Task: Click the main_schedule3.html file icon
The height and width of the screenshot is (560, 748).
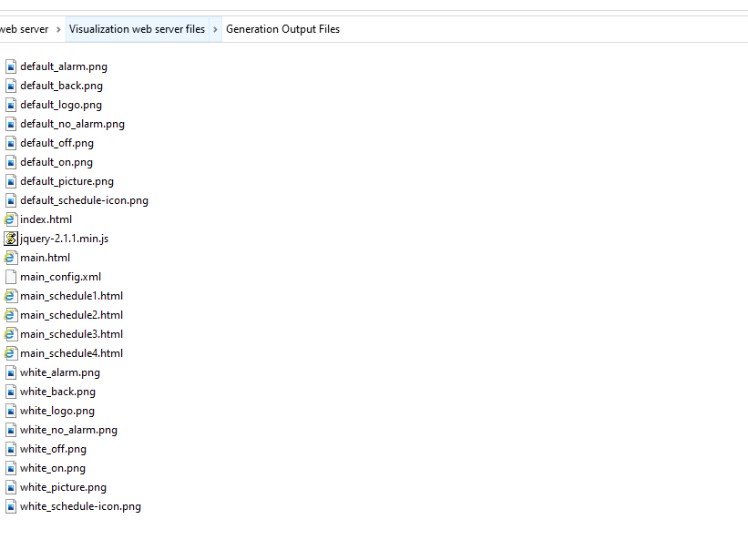Action: (11, 334)
